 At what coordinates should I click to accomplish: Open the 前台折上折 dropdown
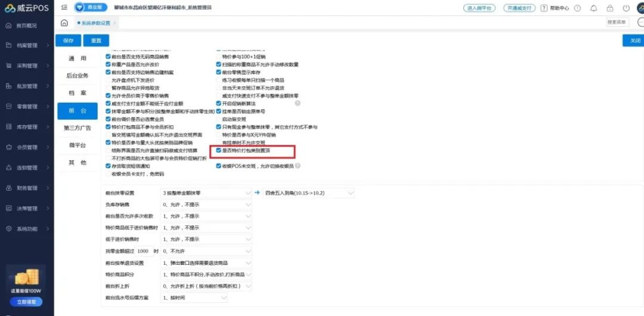(x=206, y=286)
